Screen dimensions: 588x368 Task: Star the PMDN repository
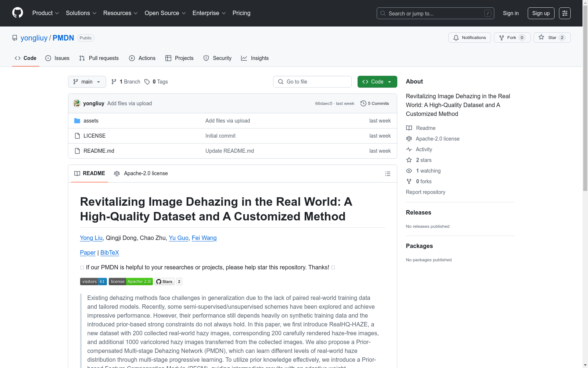[552, 38]
